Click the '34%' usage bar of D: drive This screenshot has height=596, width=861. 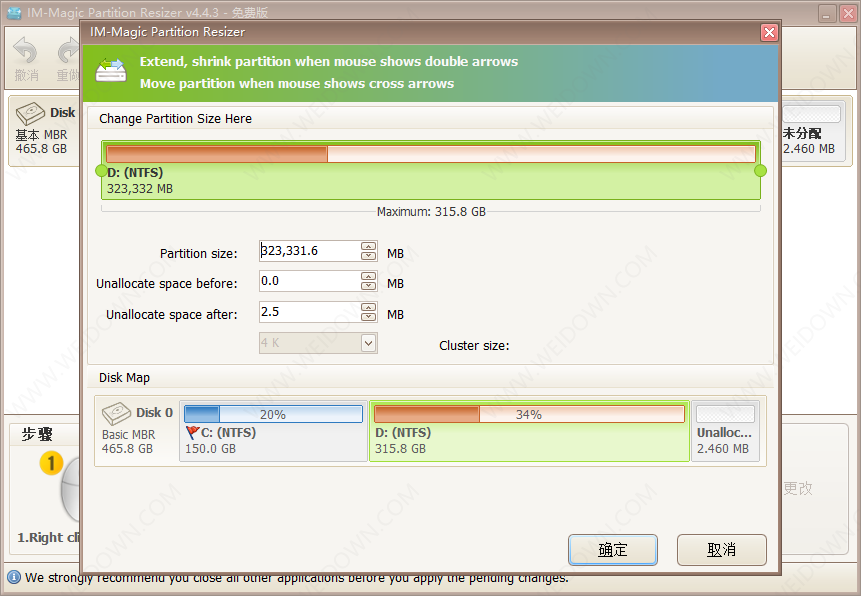529,414
